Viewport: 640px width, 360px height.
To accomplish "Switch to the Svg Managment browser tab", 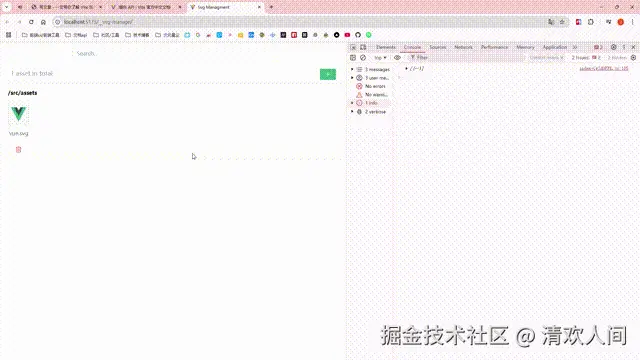I will coord(225,7).
